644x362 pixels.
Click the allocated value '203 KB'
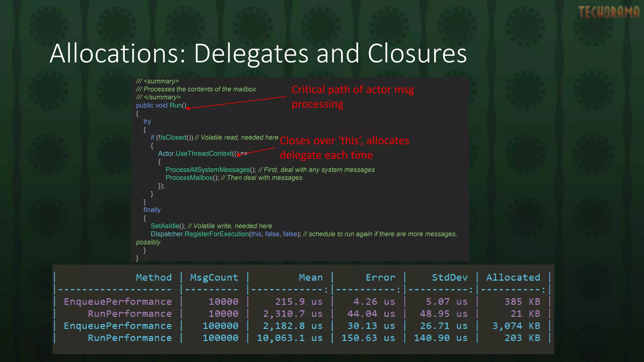coord(523,338)
